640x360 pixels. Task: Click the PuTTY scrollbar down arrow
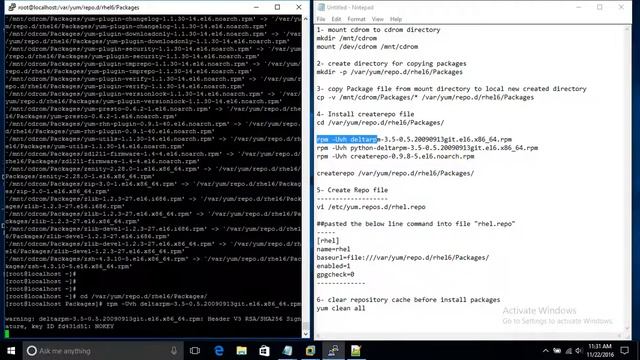click(x=306, y=334)
